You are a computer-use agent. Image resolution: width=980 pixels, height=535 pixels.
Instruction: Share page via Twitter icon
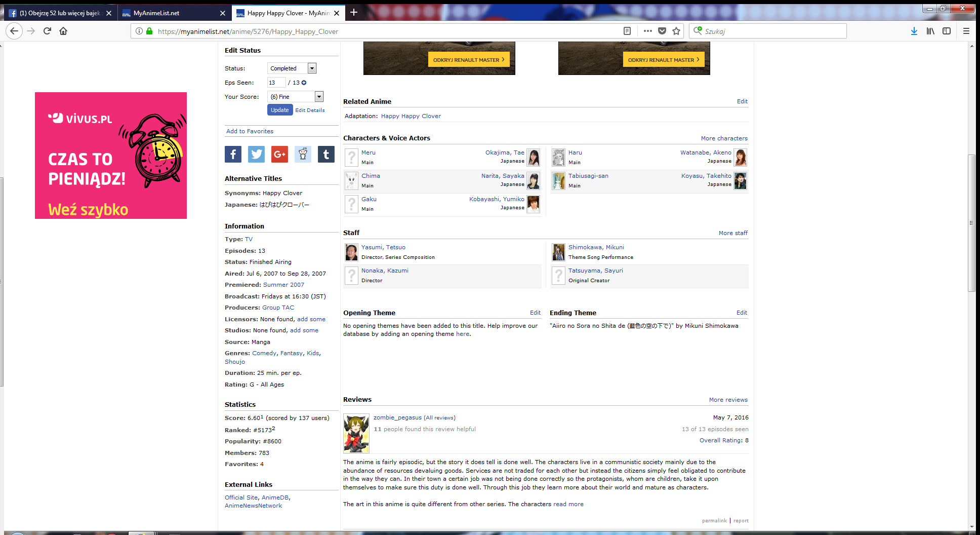[256, 155]
